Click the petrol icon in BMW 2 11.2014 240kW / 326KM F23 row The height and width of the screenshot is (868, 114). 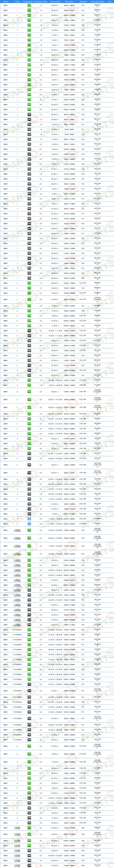coord(29,326)
